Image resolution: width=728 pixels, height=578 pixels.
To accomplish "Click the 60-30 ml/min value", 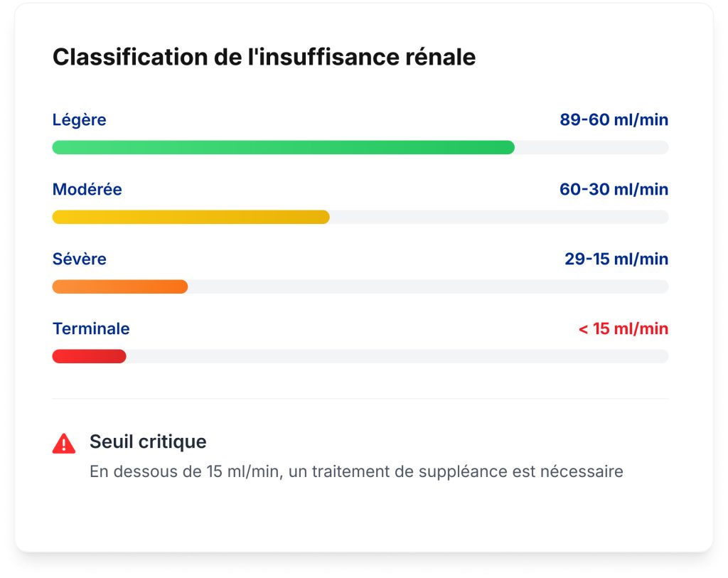I will click(614, 189).
